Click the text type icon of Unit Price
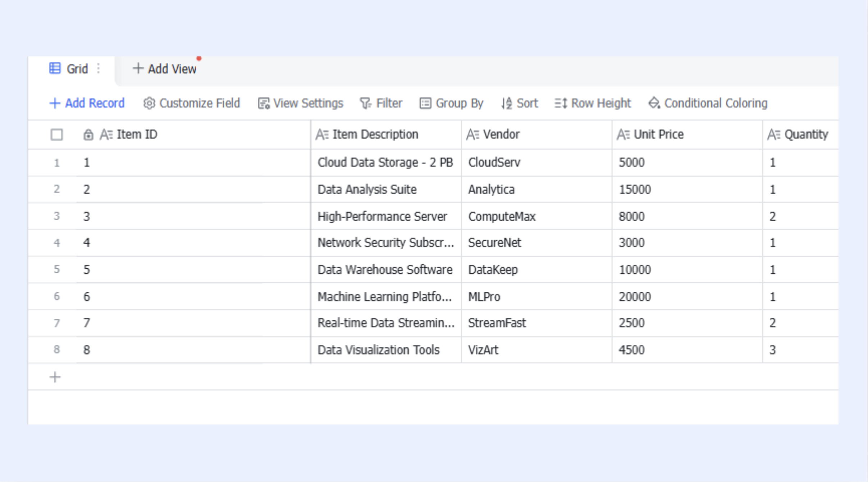Viewport: 868px width, 482px height. 623,135
